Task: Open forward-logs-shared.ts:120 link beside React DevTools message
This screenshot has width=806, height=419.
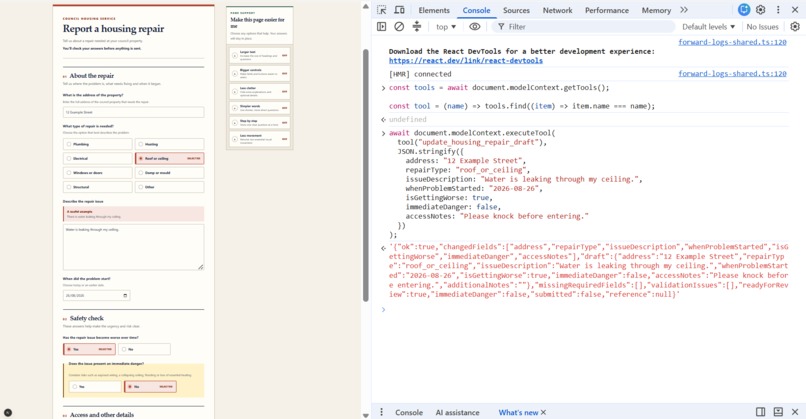Action: click(x=732, y=42)
